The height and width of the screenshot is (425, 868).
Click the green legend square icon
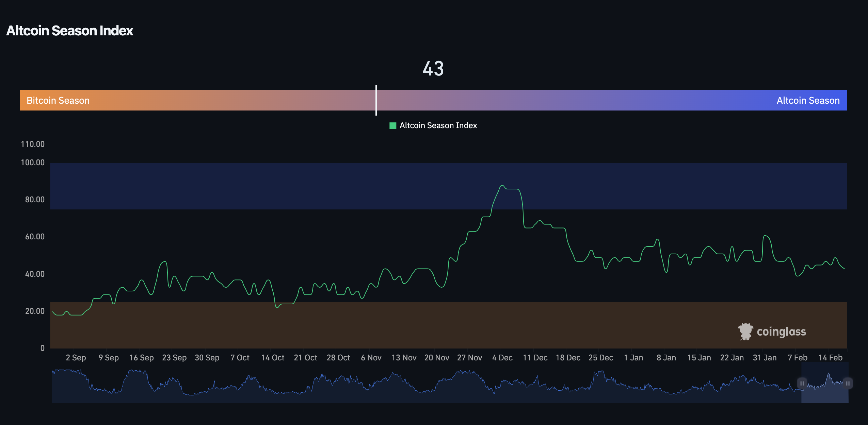coord(393,125)
